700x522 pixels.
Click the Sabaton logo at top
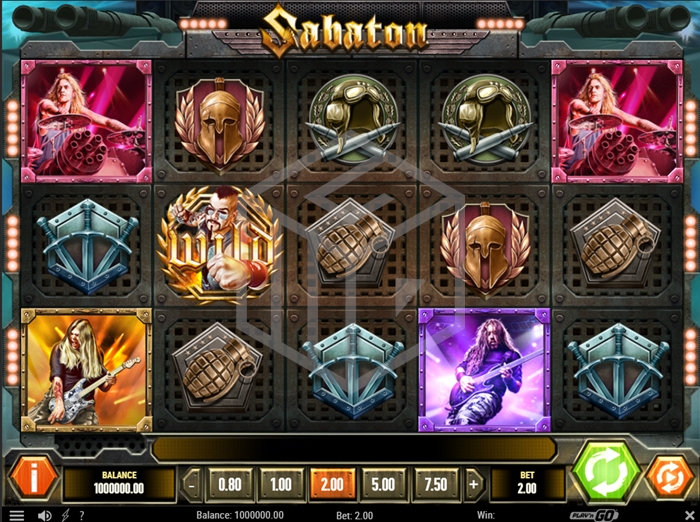(344, 31)
